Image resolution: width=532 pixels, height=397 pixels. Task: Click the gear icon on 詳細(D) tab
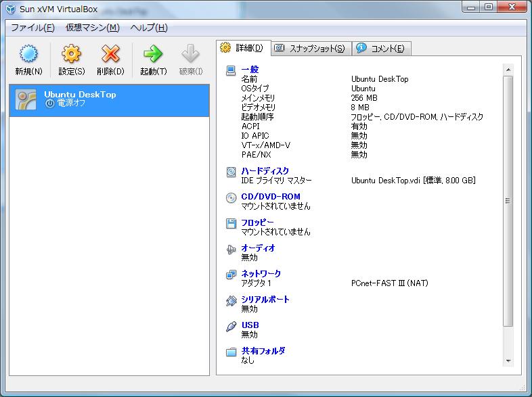(225, 47)
